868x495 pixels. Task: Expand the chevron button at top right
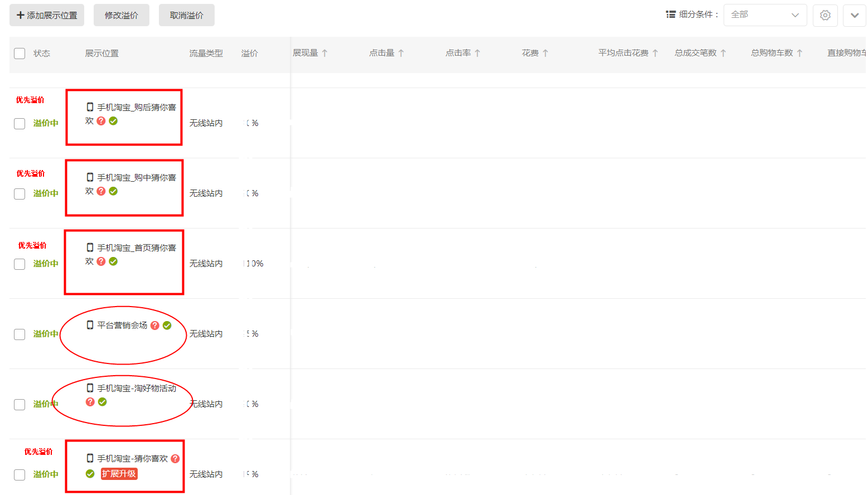tap(854, 15)
